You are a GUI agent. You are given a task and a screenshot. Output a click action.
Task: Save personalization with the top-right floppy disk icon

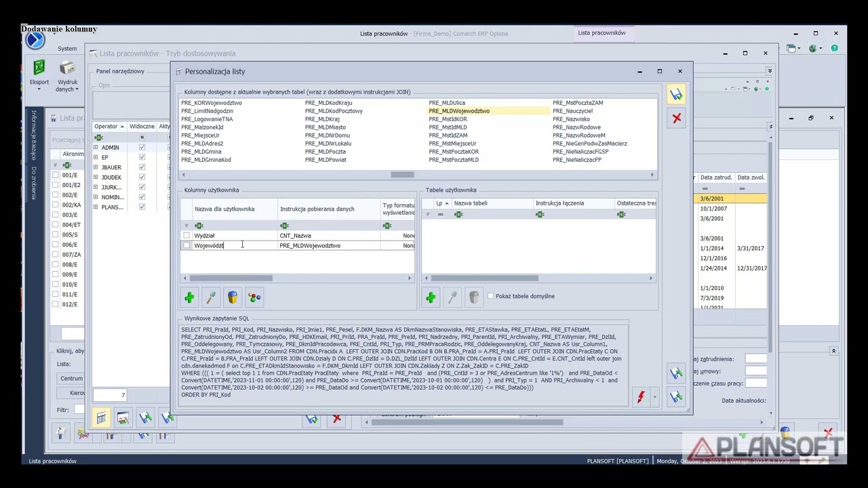676,95
